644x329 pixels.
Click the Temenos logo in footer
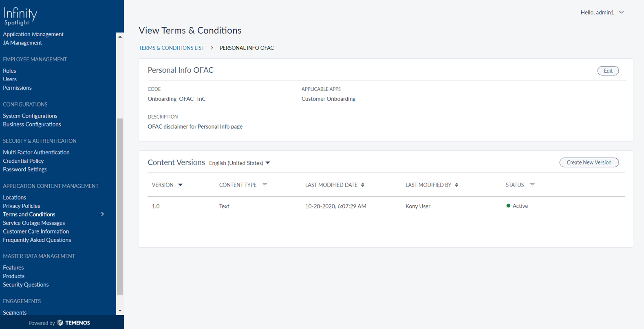pos(74,323)
